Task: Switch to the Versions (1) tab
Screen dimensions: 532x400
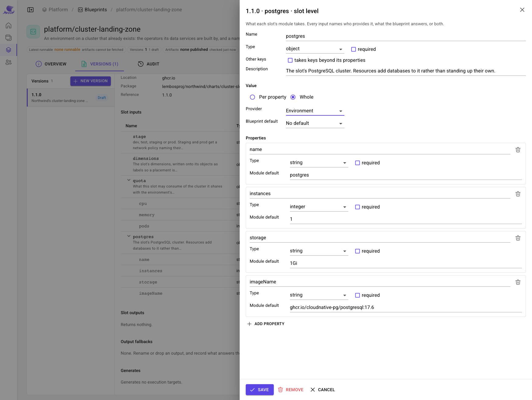Action: pyautogui.click(x=100, y=64)
